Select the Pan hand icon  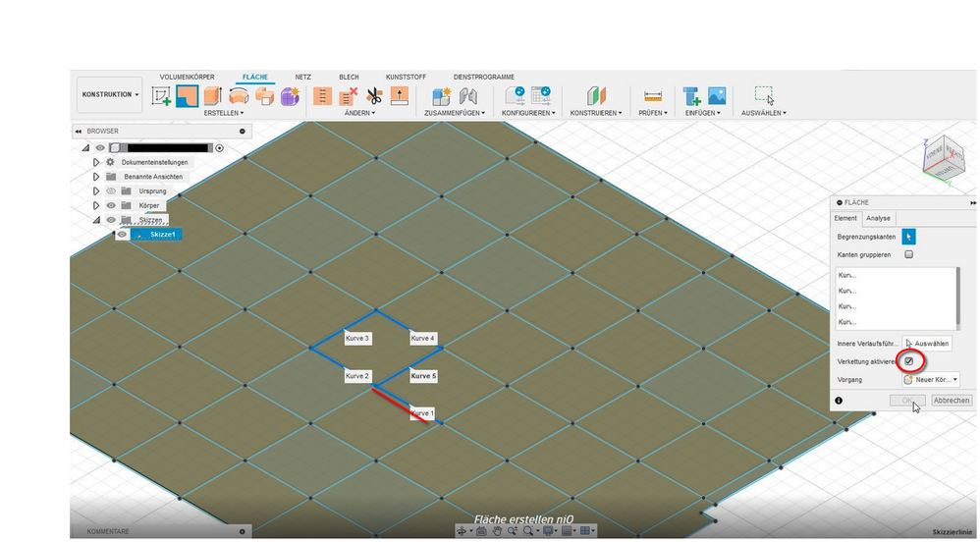497,531
